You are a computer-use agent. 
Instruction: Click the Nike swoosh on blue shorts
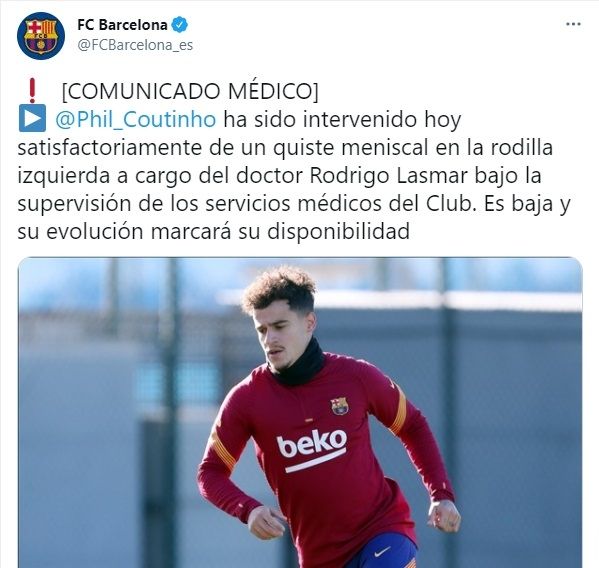[x=382, y=552]
